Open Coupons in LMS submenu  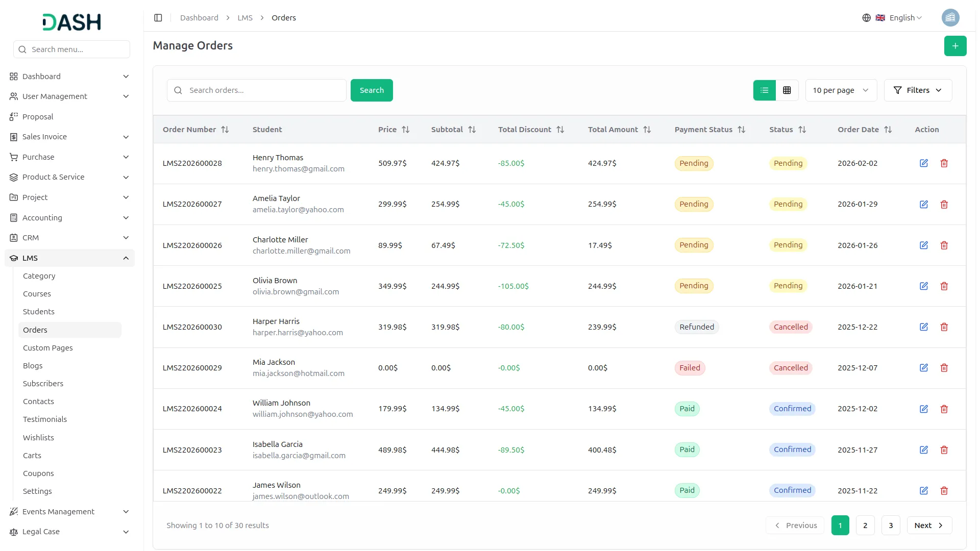[x=38, y=473]
